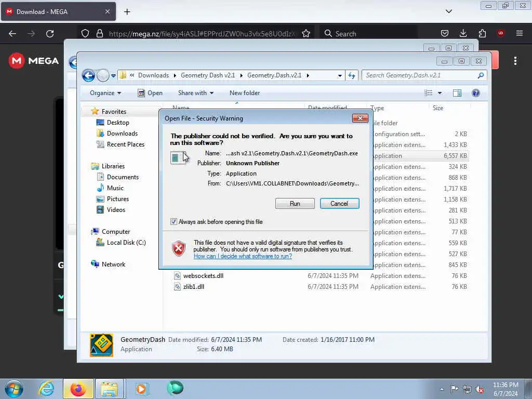Open the Organize menu
The height and width of the screenshot is (399, 532).
point(105,93)
